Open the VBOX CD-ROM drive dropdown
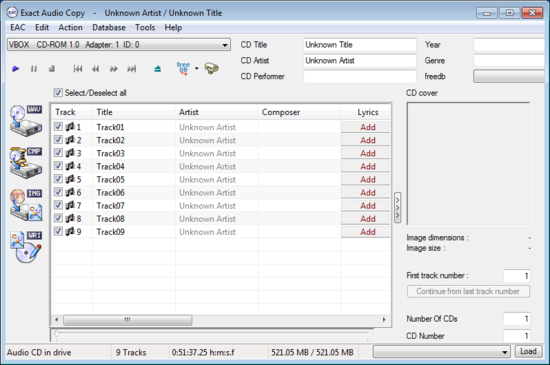 119,45
